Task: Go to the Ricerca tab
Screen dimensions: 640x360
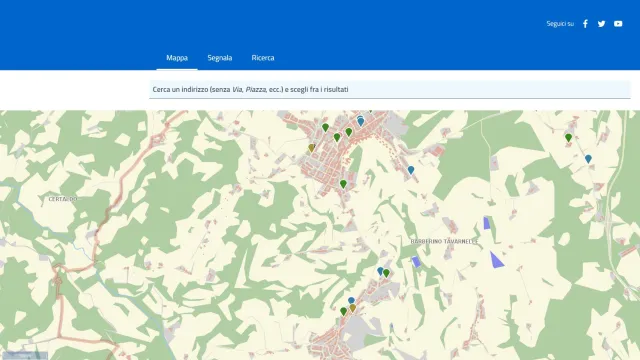Action: tap(263, 58)
